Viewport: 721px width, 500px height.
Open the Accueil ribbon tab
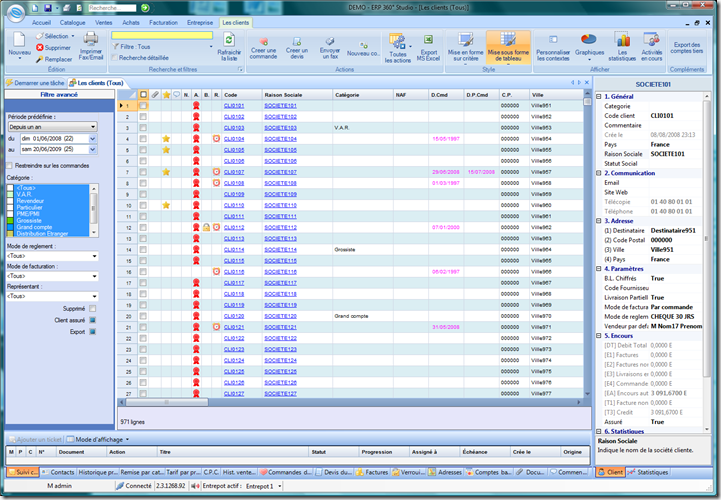(x=41, y=23)
